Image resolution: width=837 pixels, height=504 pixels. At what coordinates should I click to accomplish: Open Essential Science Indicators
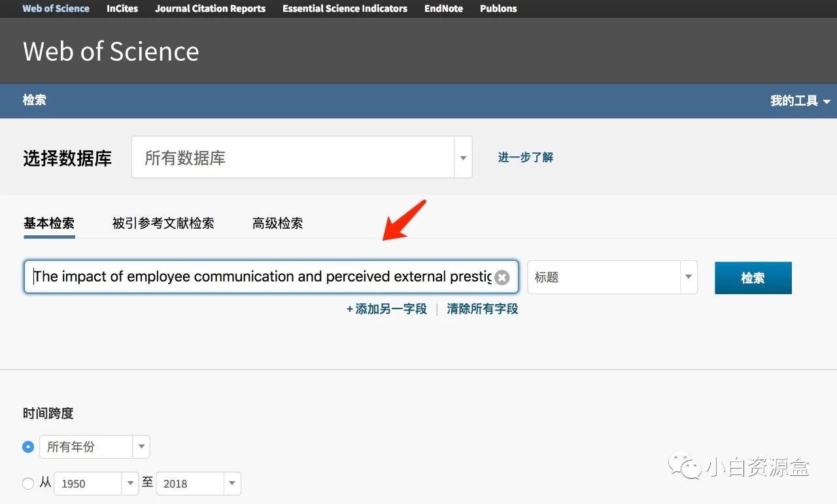345,8
